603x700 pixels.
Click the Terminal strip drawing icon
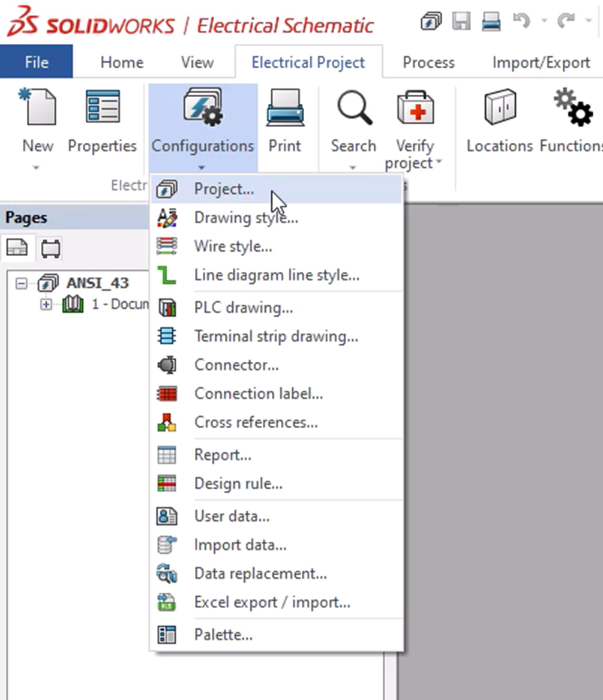[167, 336]
